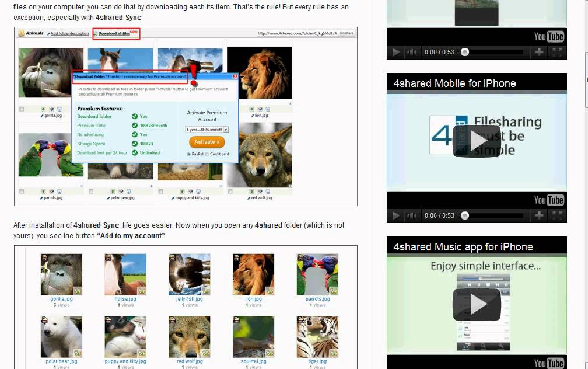
Task: Tick the checkbox in the polar bear.jpg row
Action: (91, 192)
